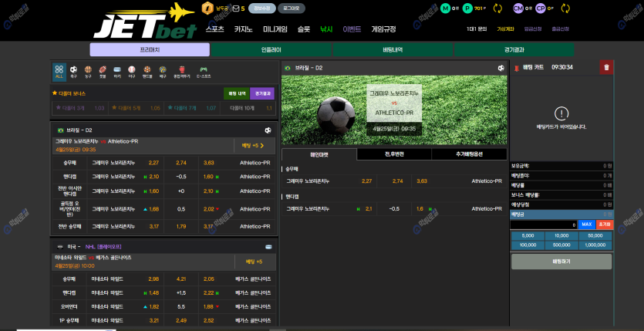The image size is (644, 331).
Task: Toggle home win odds 2.27 in match list
Action: click(x=153, y=163)
